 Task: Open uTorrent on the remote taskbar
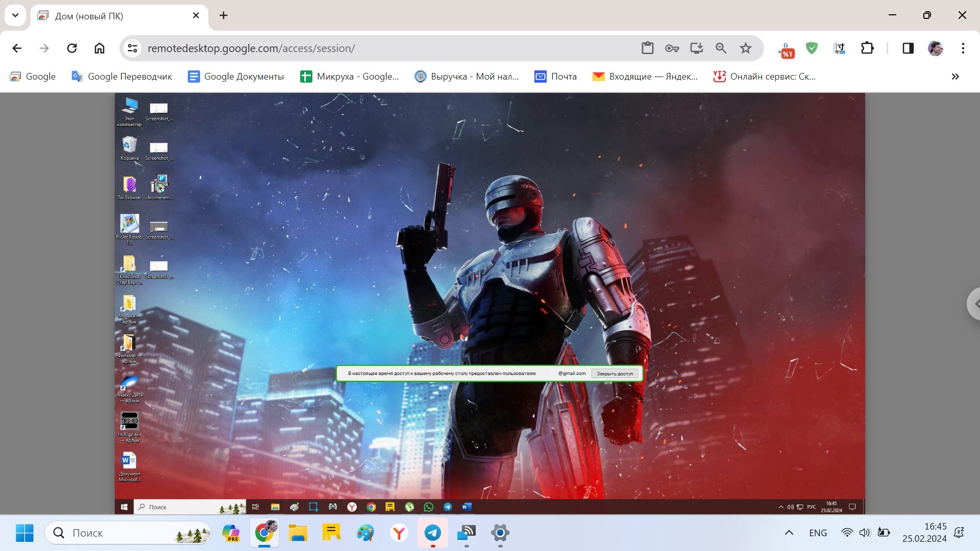click(x=409, y=507)
